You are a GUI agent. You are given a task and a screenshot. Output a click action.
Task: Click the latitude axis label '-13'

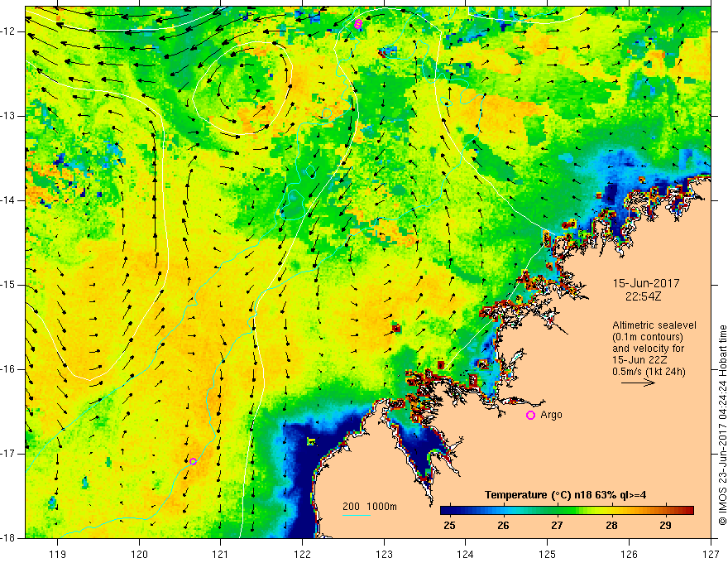(8, 116)
